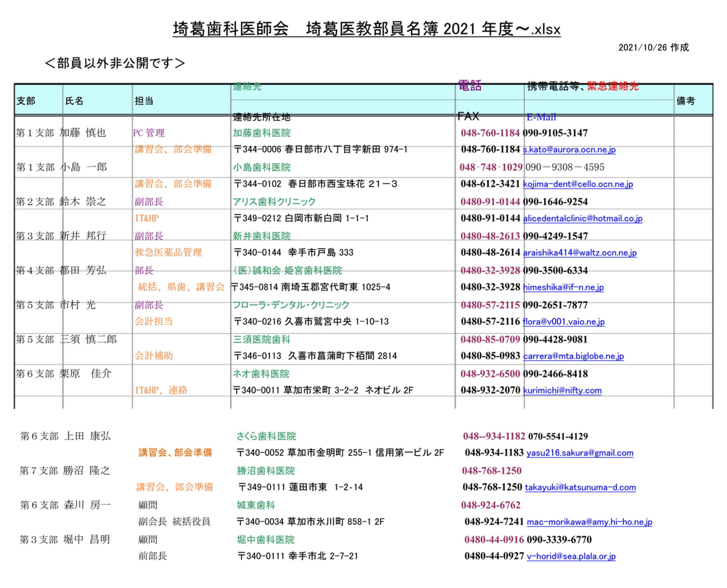Image resolution: width=727 pixels, height=588 pixels.
Task: Click the v-horid@sea.plala.or.jp email link
Action: tap(571, 556)
